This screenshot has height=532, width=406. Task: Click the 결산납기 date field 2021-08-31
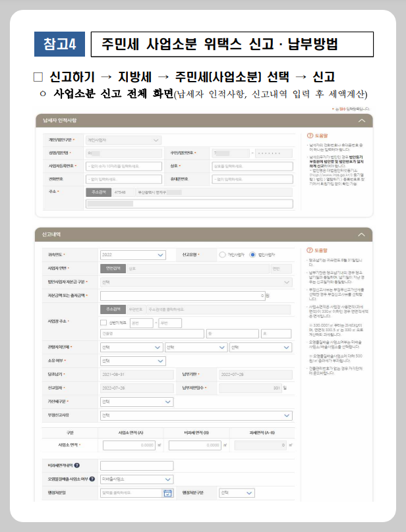(136, 375)
